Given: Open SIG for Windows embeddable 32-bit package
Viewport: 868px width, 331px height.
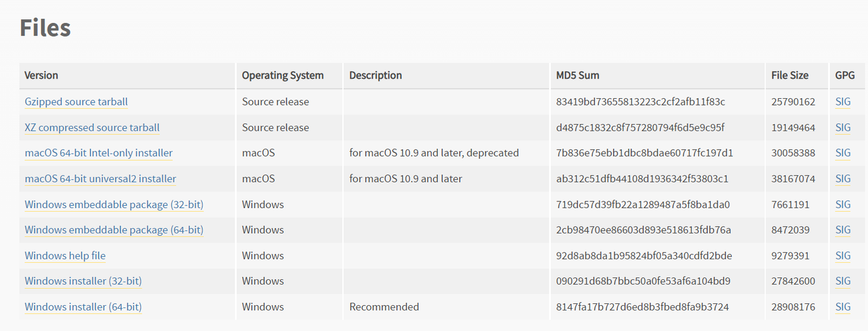Looking at the screenshot, I should click(843, 204).
